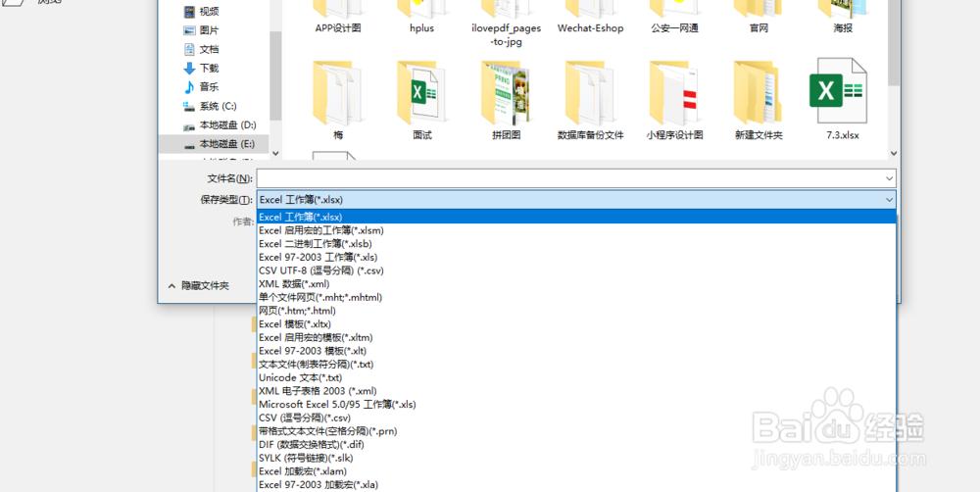
Task: Select ilovepdf_pages-to-jpg folder label
Action: click(507, 35)
